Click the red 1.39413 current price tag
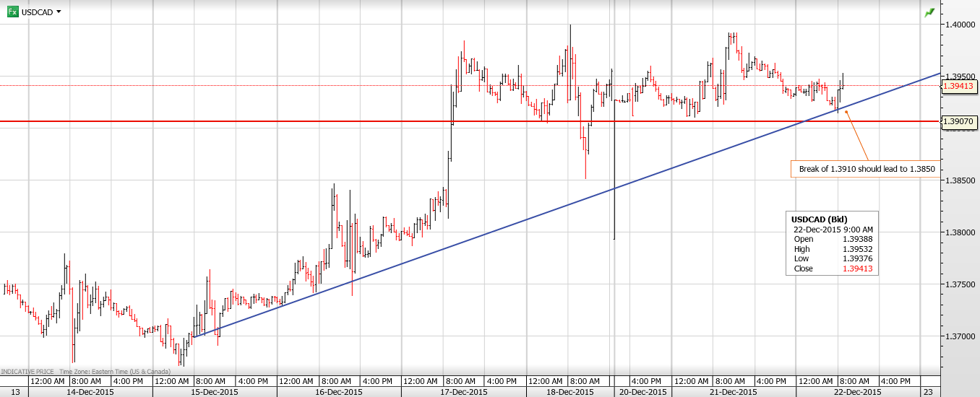 point(958,86)
